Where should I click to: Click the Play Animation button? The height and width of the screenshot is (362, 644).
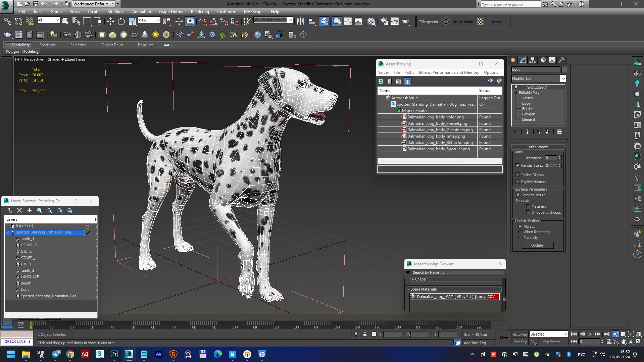point(590,334)
